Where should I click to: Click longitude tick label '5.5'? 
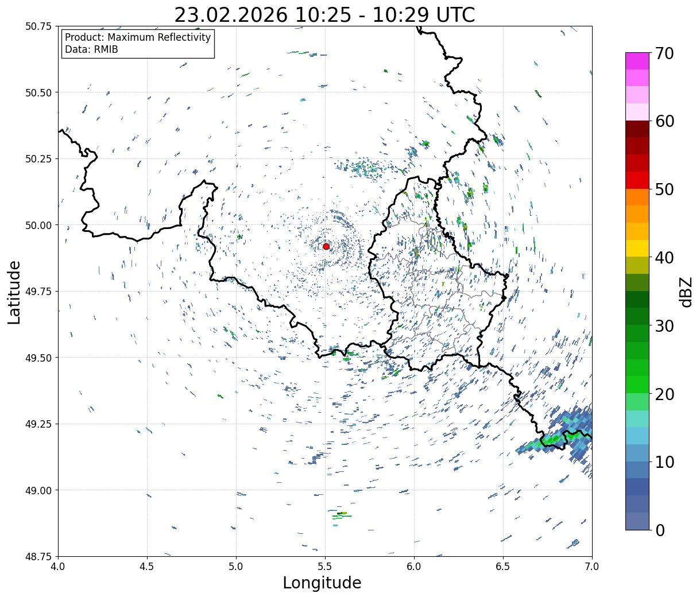[x=325, y=567]
